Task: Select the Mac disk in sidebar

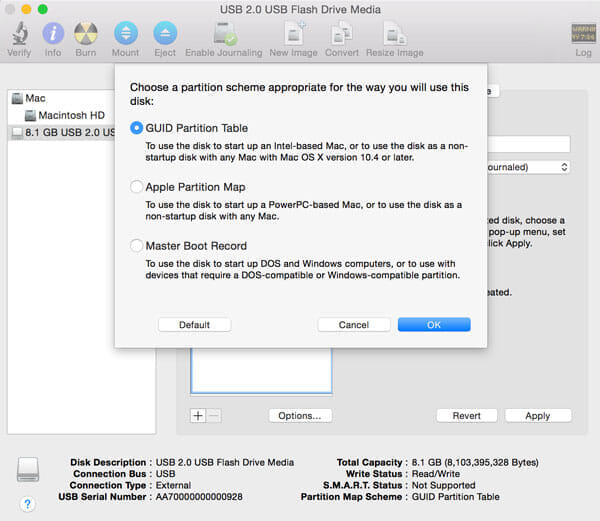Action: click(35, 98)
